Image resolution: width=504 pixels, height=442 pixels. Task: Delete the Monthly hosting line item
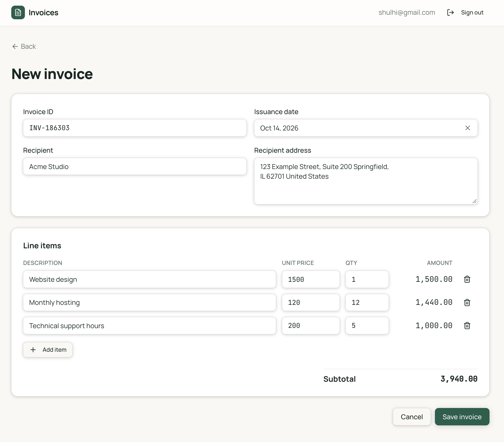pos(467,302)
